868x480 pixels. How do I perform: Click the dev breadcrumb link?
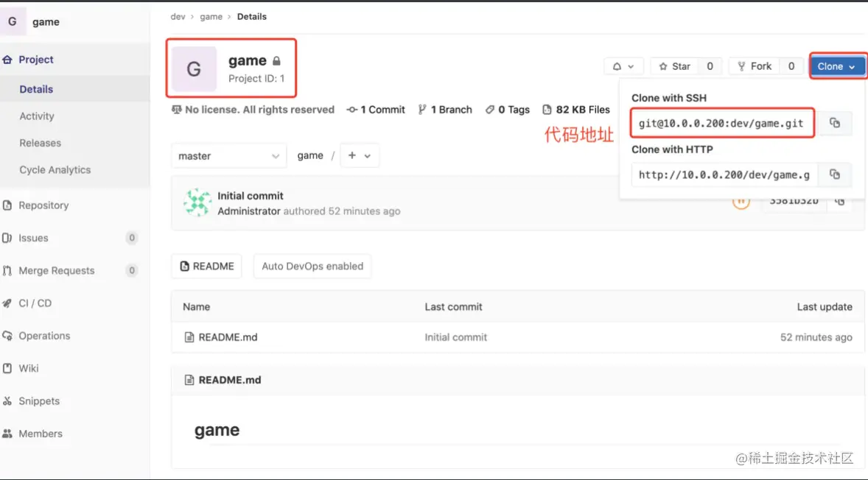[178, 17]
